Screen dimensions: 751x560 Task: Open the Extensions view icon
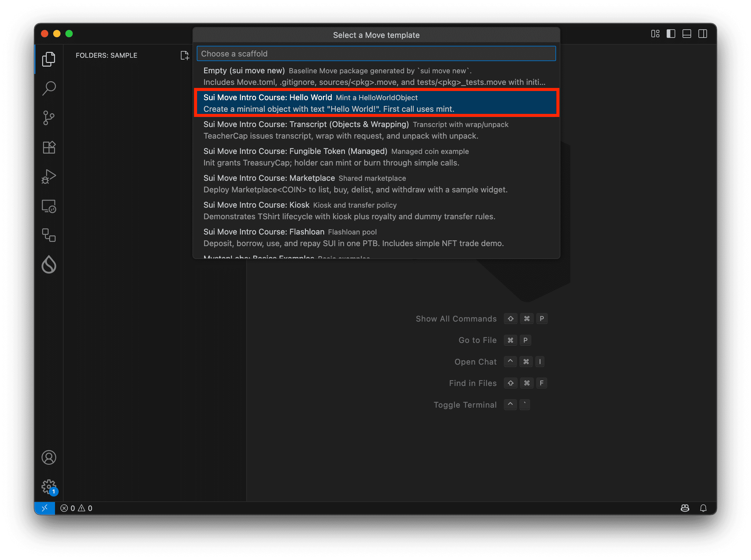coord(49,147)
